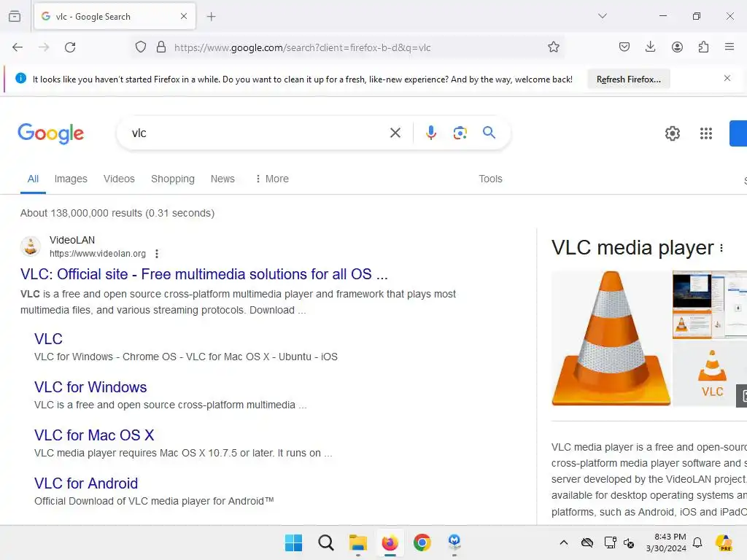Open VLC: Official site result link
Image resolution: width=747 pixels, height=560 pixels.
tap(204, 274)
